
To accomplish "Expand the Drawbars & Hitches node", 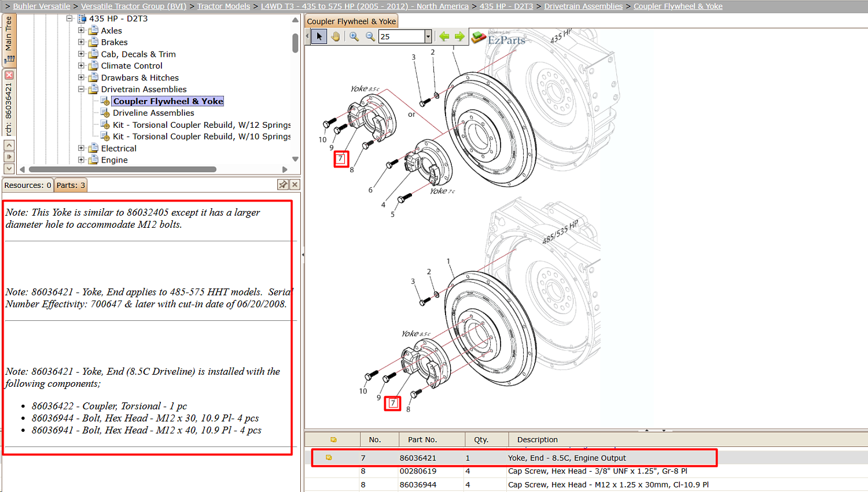I will [x=81, y=77].
